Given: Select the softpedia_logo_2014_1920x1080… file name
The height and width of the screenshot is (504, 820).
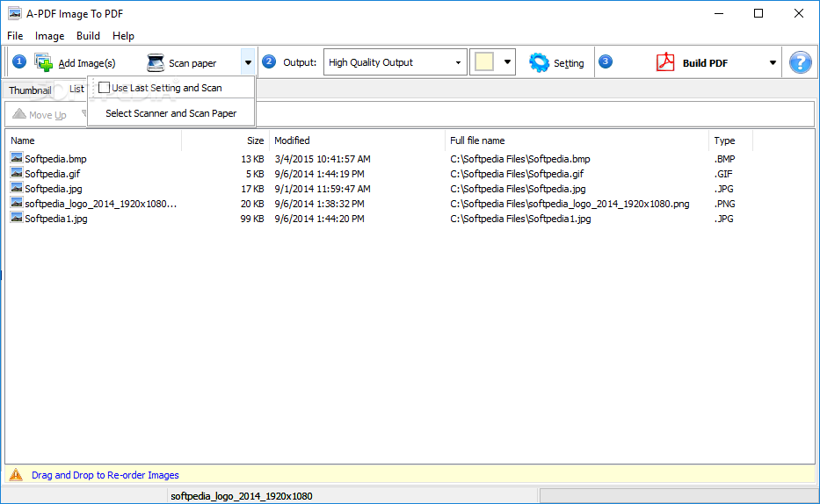Looking at the screenshot, I should tap(100, 204).
